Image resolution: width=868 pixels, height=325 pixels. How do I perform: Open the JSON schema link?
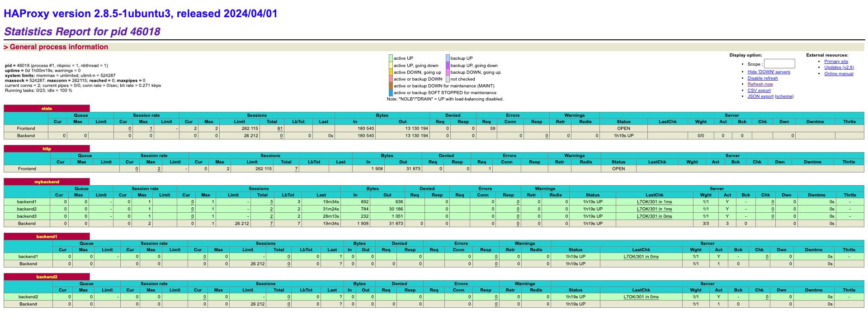[784, 96]
